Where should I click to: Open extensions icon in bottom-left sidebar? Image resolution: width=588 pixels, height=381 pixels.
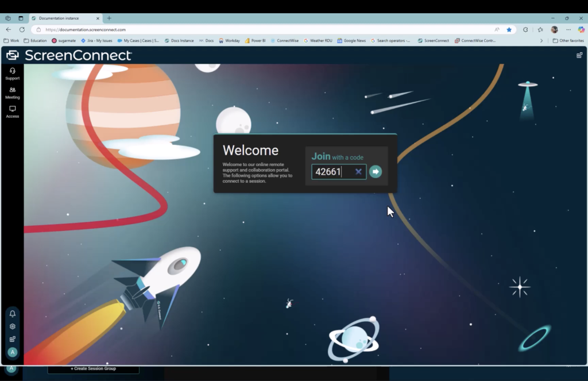pos(13,339)
